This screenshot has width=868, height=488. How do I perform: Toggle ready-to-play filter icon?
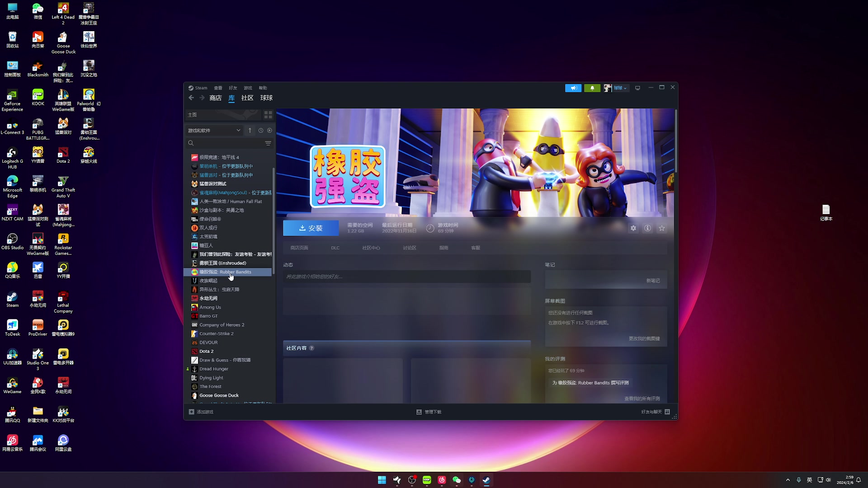point(270,131)
